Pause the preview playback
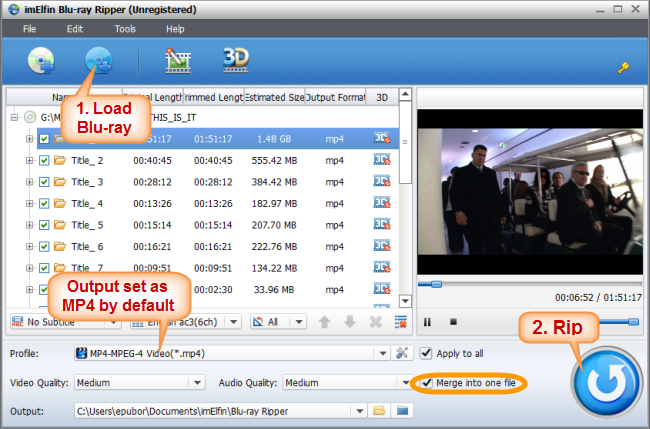This screenshot has width=650, height=429. 427,322
